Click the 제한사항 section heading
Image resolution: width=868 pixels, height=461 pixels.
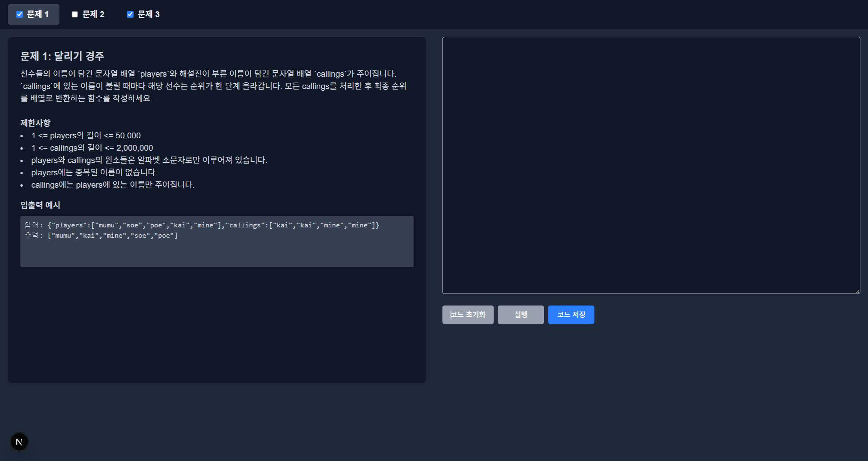pyautogui.click(x=35, y=123)
